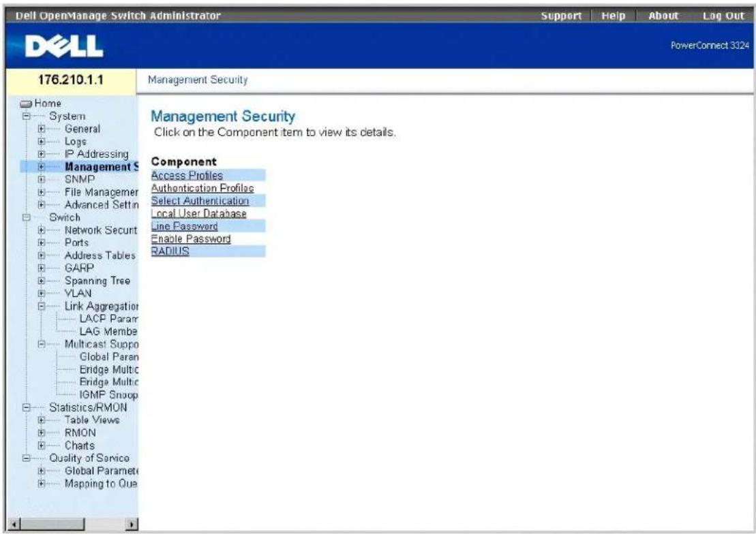Expand the Network Security tree node
756x534 pixels.
(x=42, y=230)
